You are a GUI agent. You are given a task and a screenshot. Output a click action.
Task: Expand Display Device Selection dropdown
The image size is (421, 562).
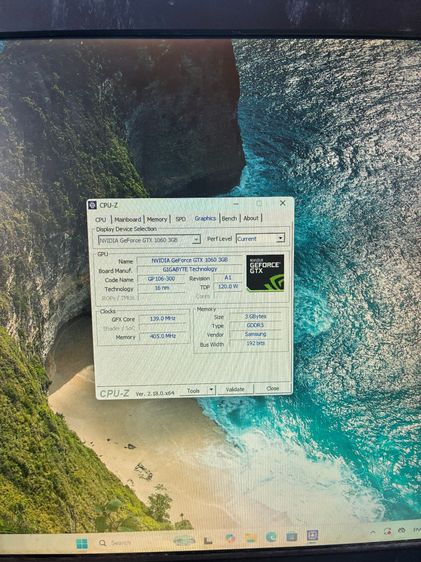pos(196,239)
